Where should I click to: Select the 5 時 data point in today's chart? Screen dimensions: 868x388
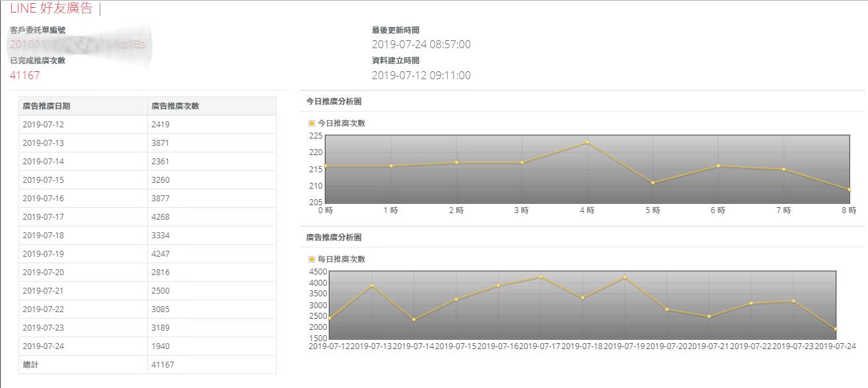coord(653,183)
